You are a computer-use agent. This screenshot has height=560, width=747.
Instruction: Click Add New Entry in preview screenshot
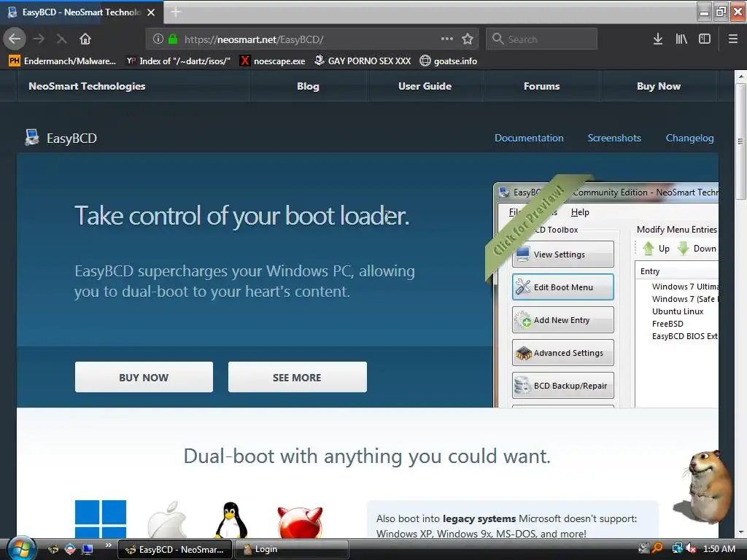[563, 320]
